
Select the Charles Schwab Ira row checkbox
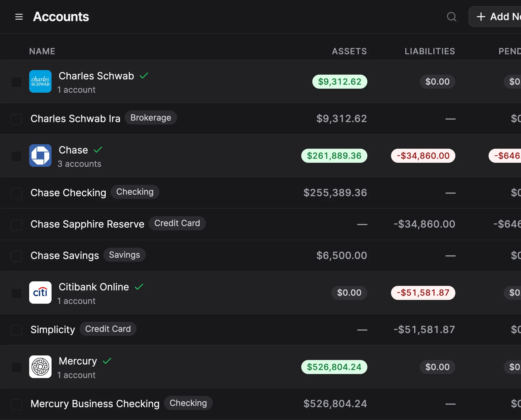[16, 119]
